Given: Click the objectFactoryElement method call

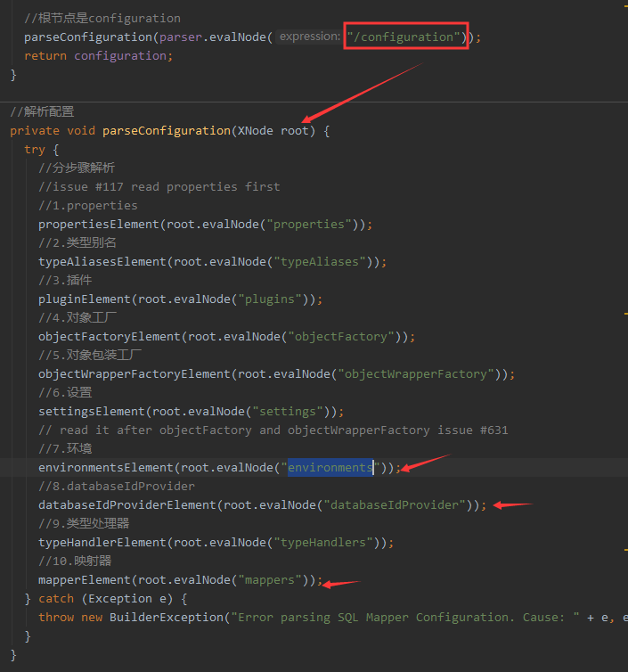Looking at the screenshot, I should click(x=110, y=337).
